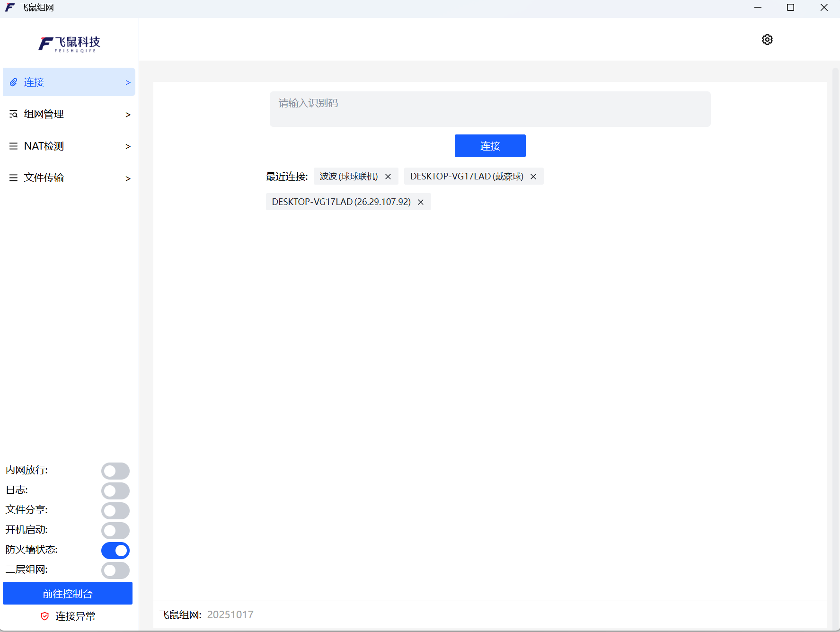Expand the 文件传输 chevron arrow
Viewport: 840px width, 632px height.
point(128,178)
